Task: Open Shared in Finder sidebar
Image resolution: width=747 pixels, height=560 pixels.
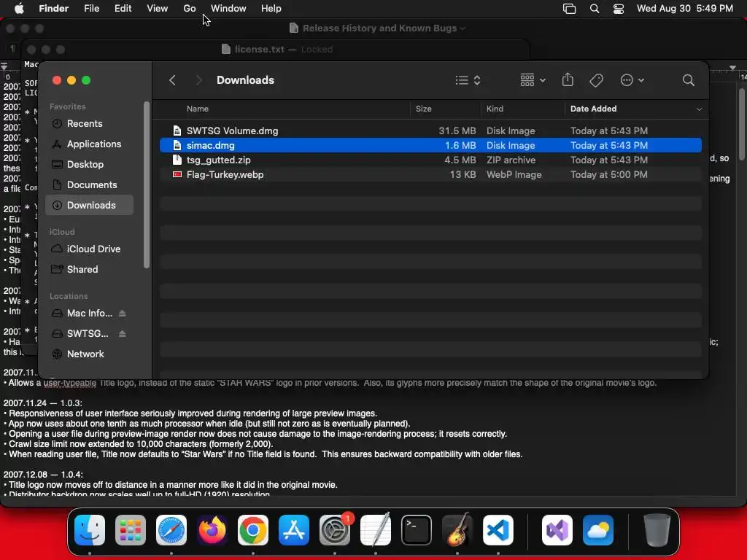Action: (90, 270)
